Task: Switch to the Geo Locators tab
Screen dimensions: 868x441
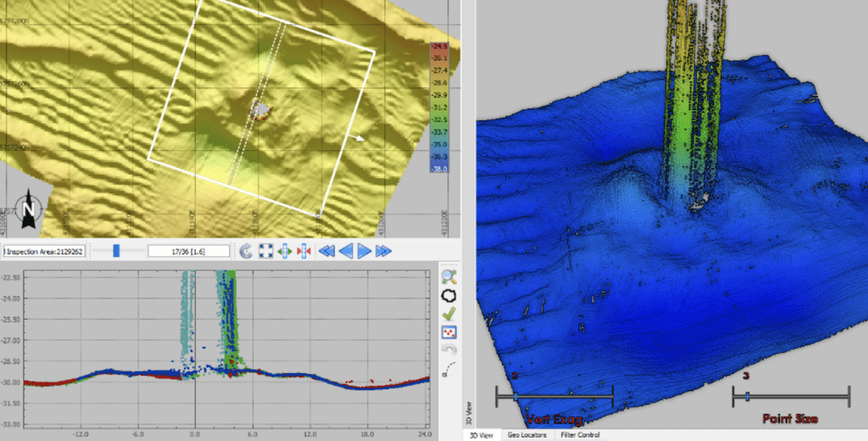Action: tap(526, 434)
